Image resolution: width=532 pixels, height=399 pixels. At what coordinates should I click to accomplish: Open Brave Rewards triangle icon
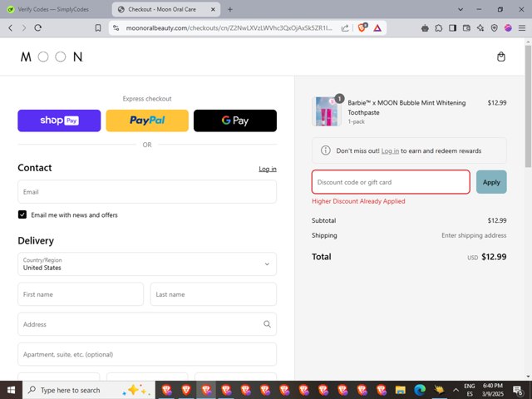pyautogui.click(x=377, y=27)
